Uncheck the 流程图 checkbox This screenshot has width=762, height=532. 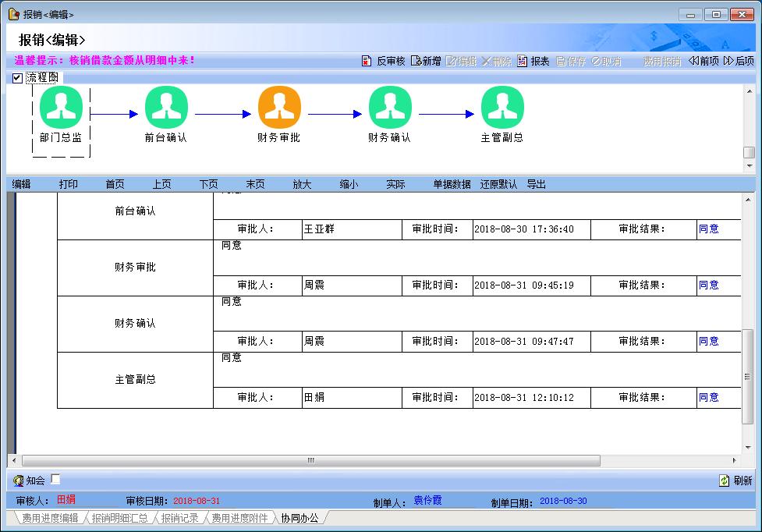tap(17, 78)
